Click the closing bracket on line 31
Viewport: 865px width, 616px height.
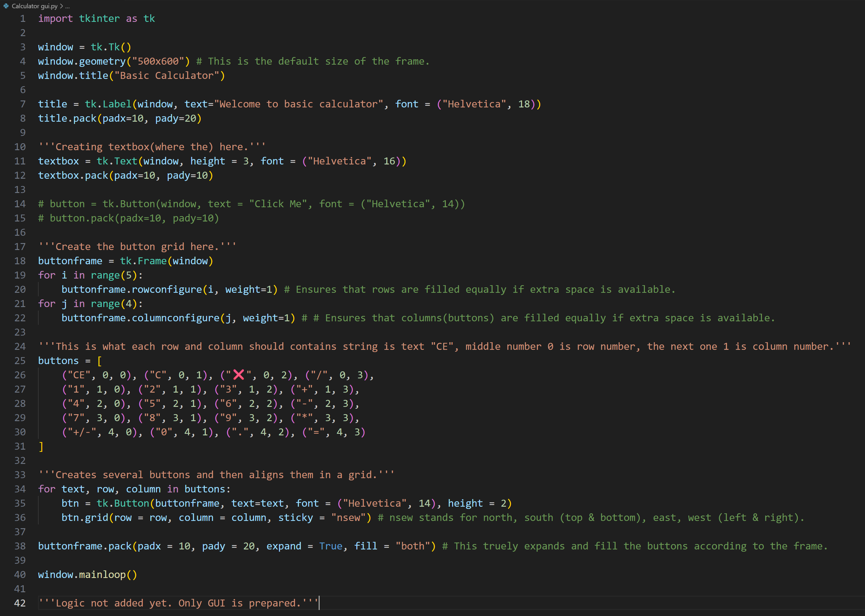41,446
